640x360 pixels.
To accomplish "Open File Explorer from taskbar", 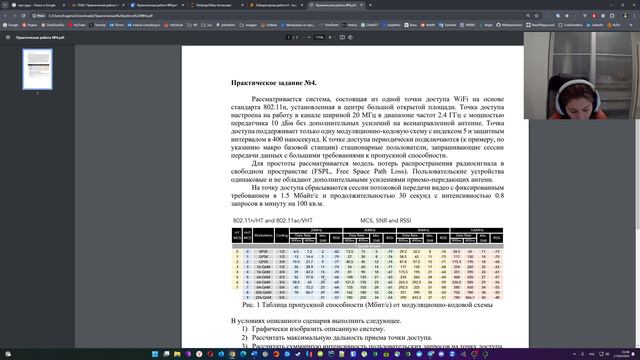I will point(177,354).
